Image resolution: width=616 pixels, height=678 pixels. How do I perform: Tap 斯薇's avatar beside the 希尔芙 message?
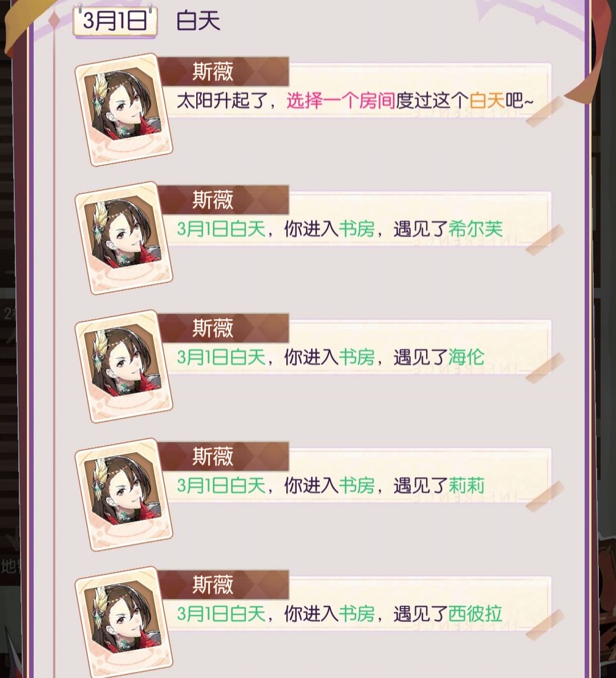[124, 238]
